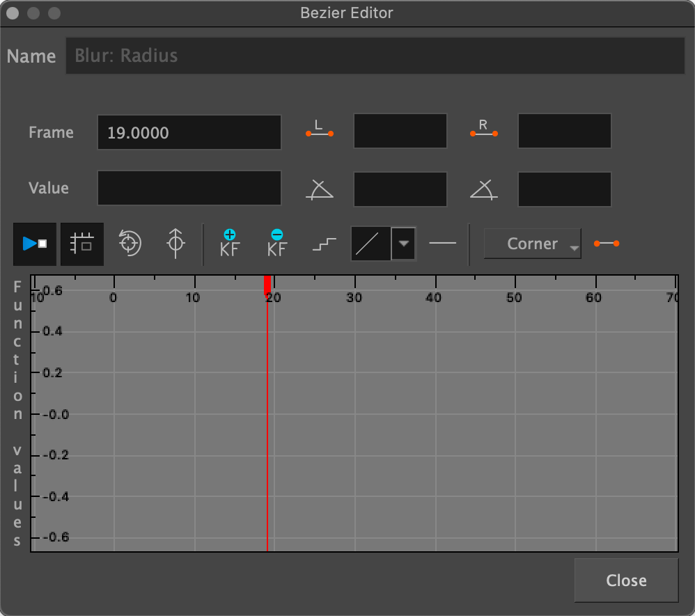Image resolution: width=695 pixels, height=616 pixels.
Task: Open the Corner handle type dropdown
Action: (533, 244)
